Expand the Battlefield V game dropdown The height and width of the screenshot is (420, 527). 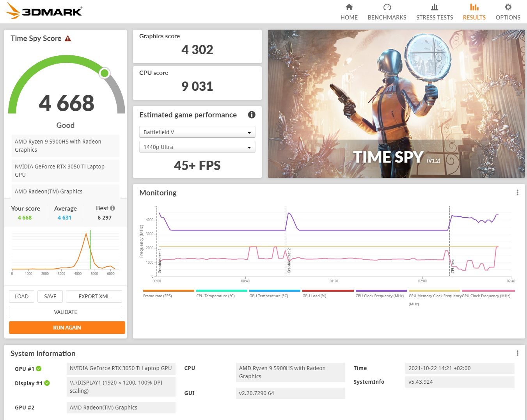click(x=197, y=132)
